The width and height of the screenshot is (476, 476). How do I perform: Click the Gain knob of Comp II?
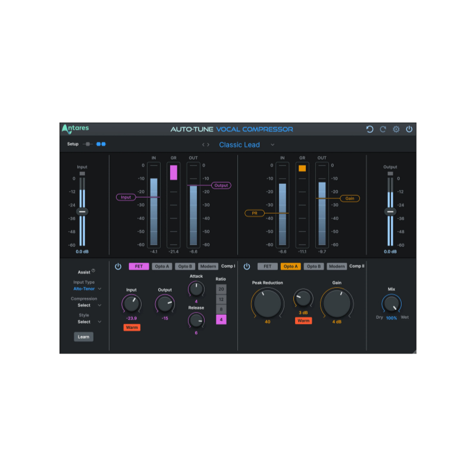point(337,302)
